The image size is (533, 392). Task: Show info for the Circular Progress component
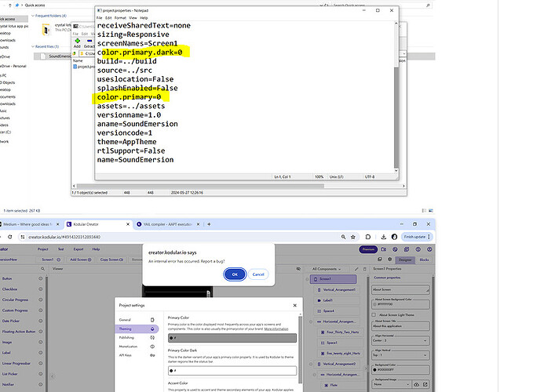click(x=41, y=299)
